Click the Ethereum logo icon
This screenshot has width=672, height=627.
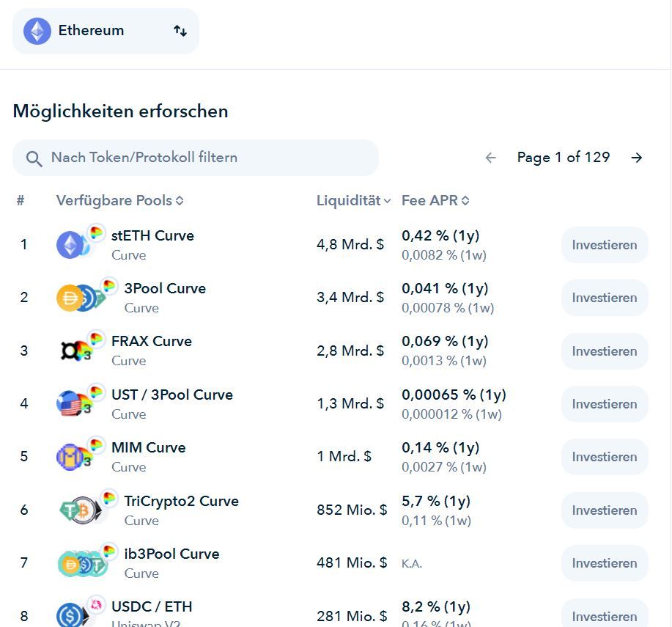37,31
